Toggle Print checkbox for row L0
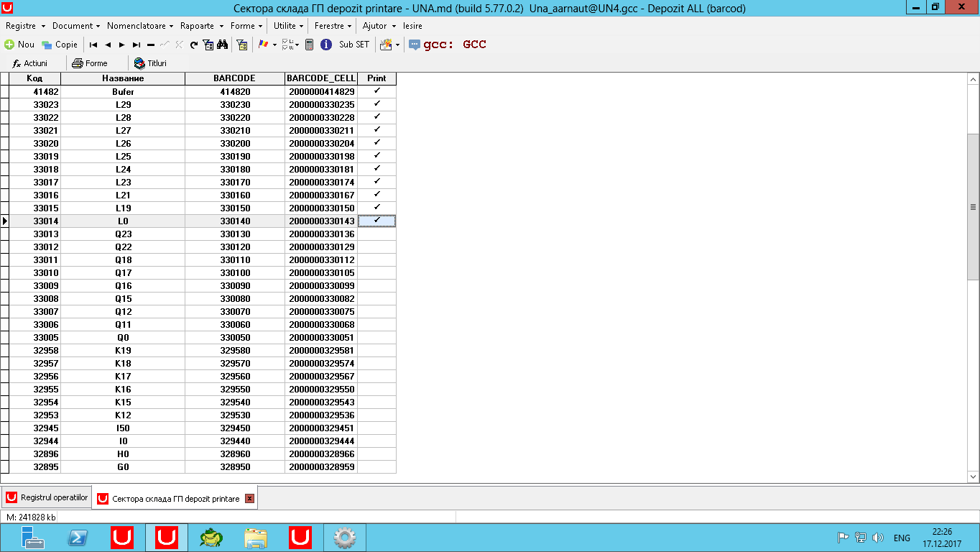This screenshot has width=980, height=552. point(376,221)
